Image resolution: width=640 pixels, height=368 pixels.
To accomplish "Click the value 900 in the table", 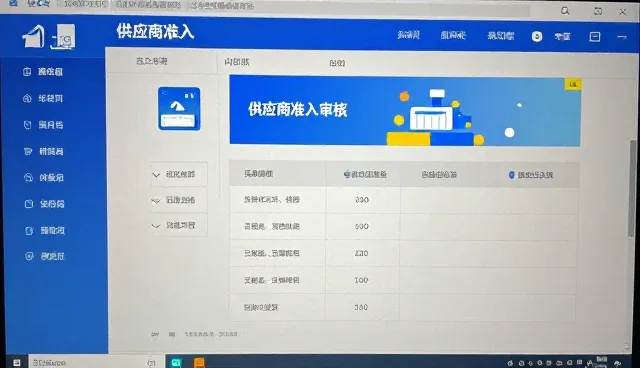I will [x=362, y=226].
